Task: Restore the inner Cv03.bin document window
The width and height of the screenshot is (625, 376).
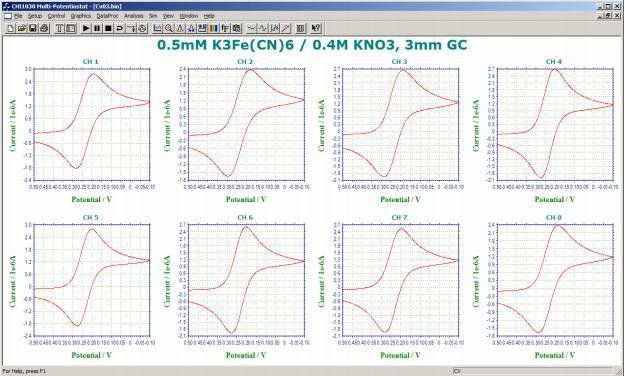Action: (x=608, y=15)
